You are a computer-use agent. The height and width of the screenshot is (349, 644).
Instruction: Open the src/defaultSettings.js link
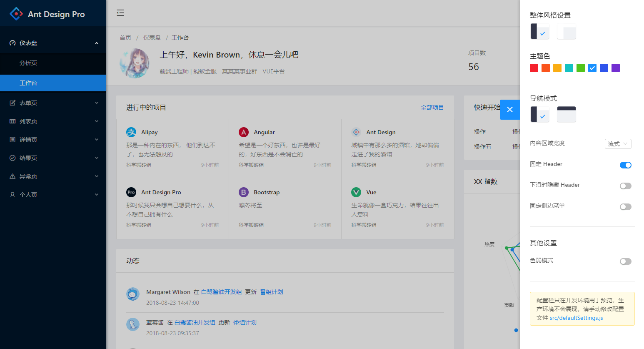coord(576,318)
